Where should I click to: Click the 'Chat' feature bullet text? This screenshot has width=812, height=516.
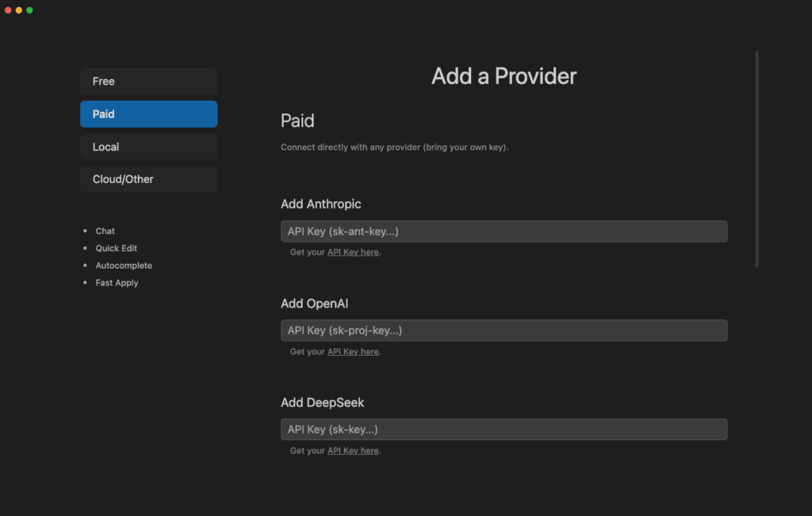point(105,231)
